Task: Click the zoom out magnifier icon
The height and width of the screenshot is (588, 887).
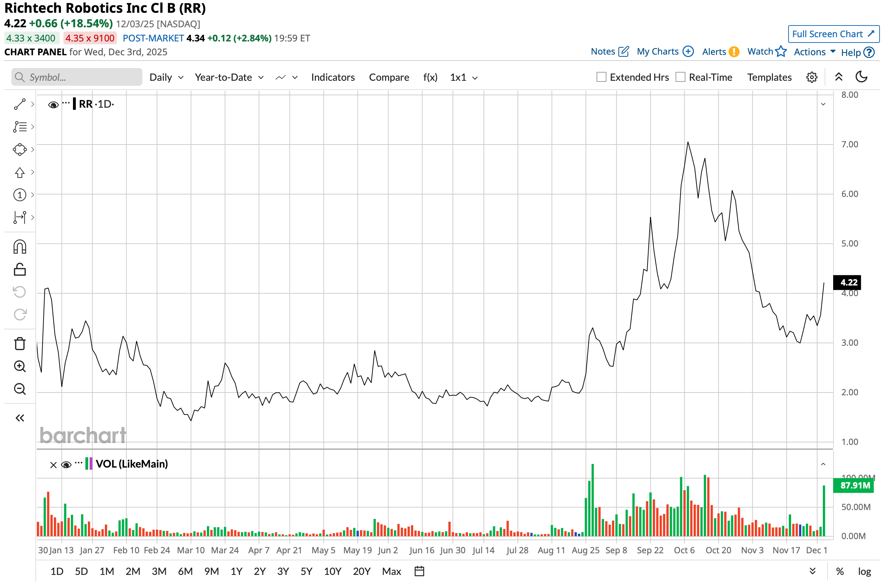Action: (x=19, y=390)
